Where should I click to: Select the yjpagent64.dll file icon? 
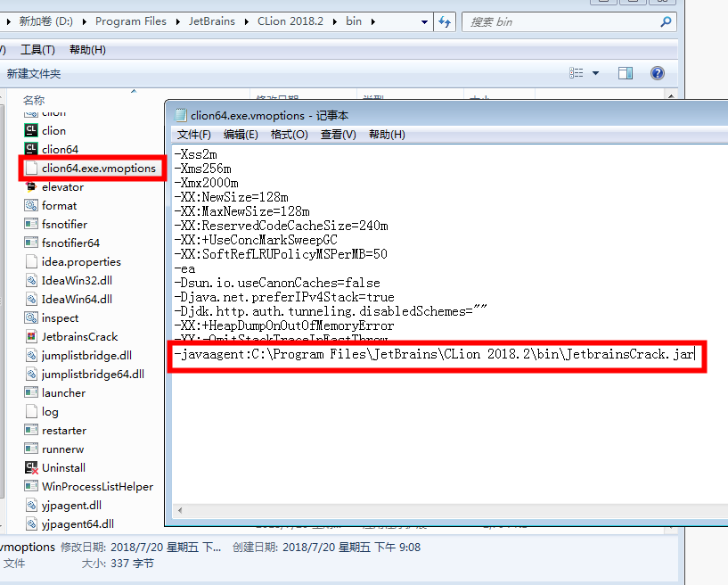31,523
